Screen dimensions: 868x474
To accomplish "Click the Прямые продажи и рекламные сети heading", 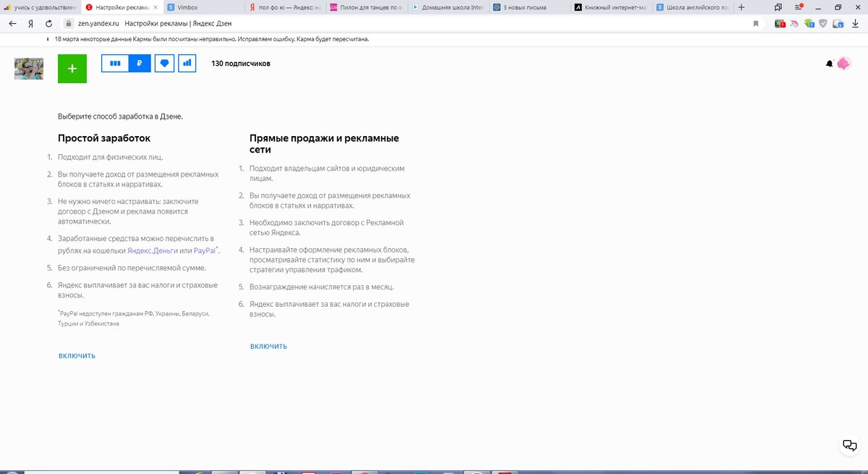I will click(324, 143).
